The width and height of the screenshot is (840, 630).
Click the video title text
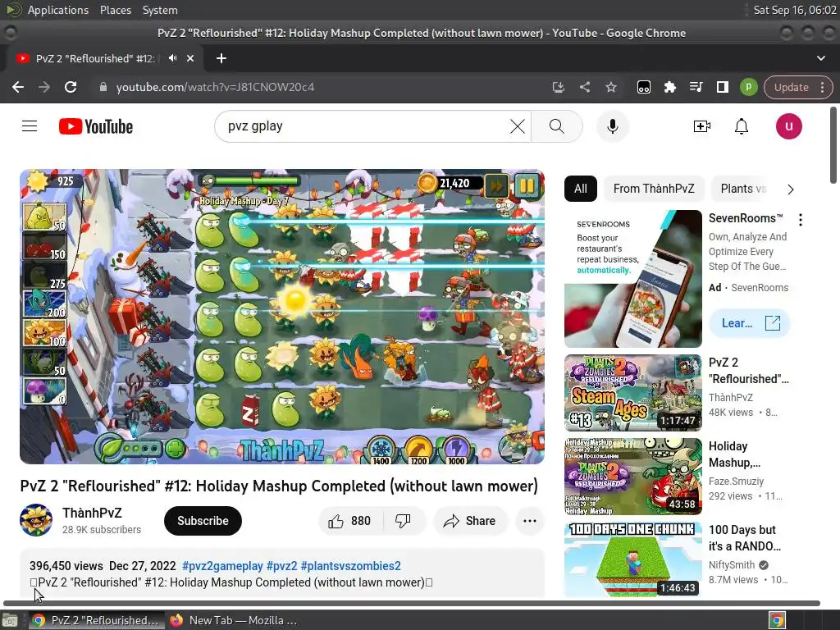point(279,486)
